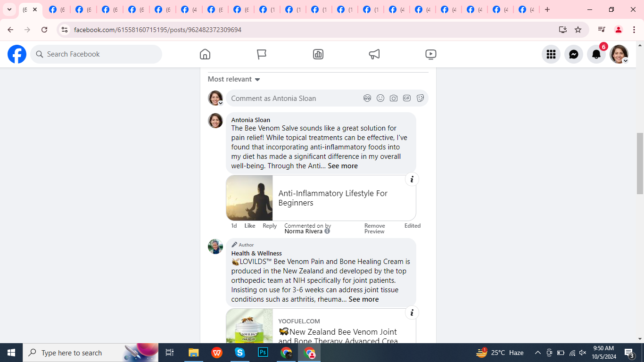644x362 pixels.
Task: Open Task View on the taskbar
Action: point(170,353)
